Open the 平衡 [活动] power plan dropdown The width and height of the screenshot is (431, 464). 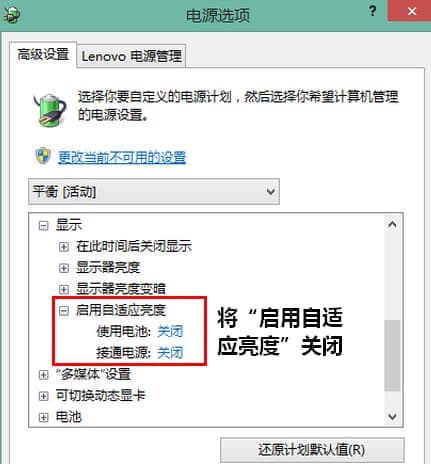154,191
